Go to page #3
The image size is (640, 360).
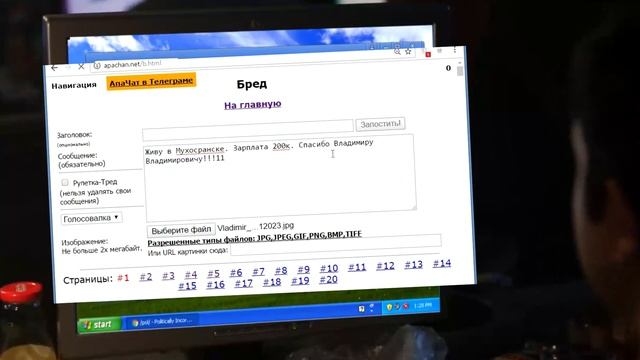pyautogui.click(x=168, y=276)
